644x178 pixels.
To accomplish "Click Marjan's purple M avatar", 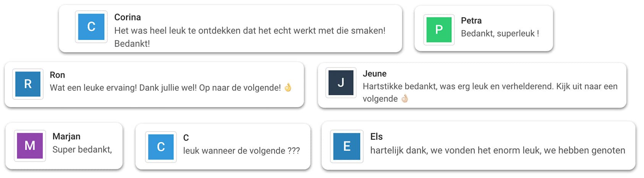I will click(30, 146).
